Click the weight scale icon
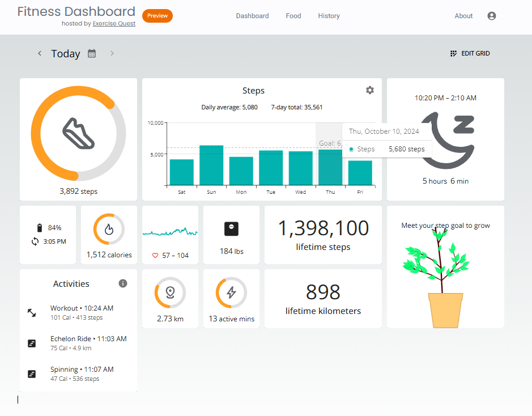532x416 pixels. click(x=231, y=228)
